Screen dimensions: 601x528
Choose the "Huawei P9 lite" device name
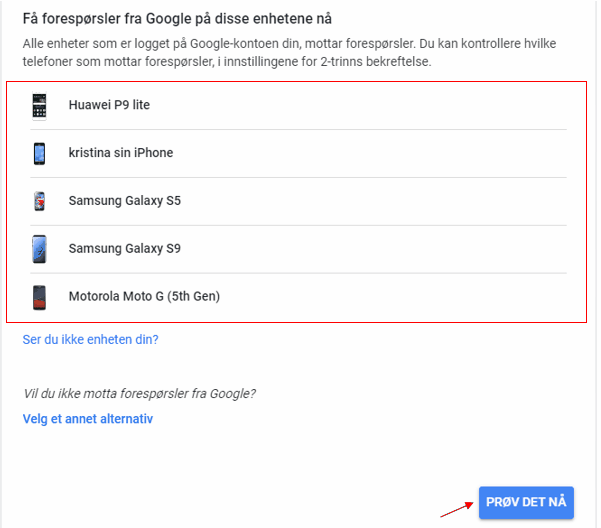tap(109, 105)
